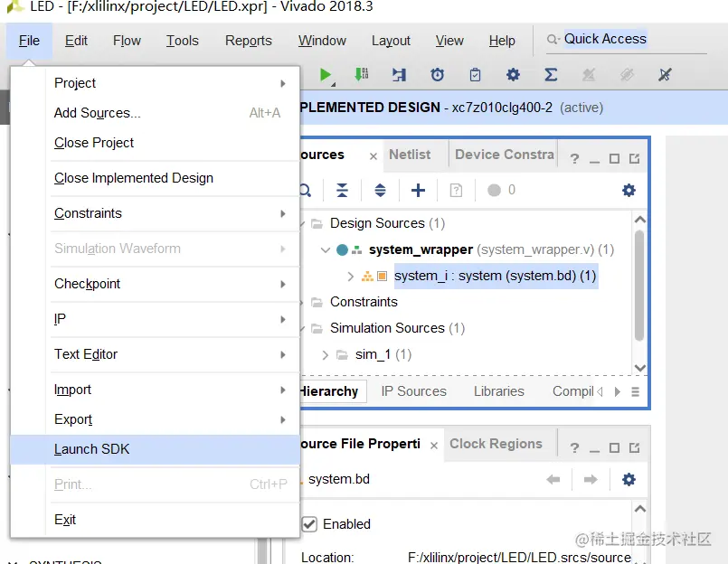
Task: Float the Sources panel window
Action: pos(634,159)
